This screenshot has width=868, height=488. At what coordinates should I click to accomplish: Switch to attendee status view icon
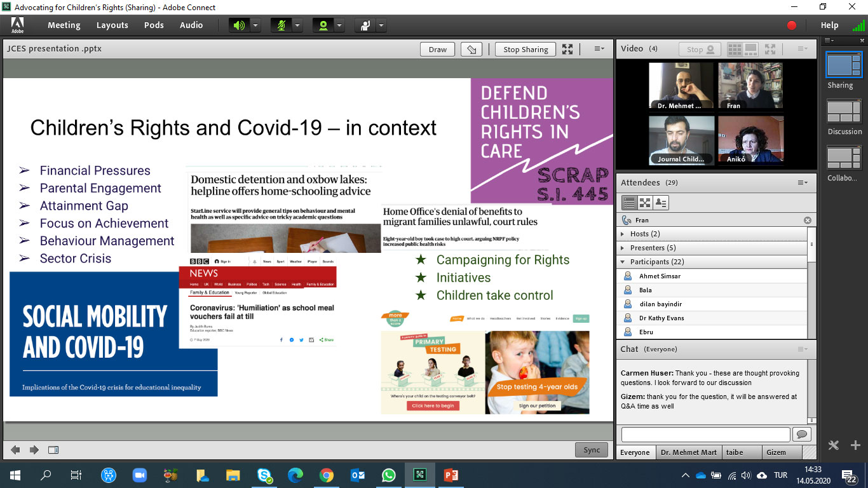click(661, 203)
